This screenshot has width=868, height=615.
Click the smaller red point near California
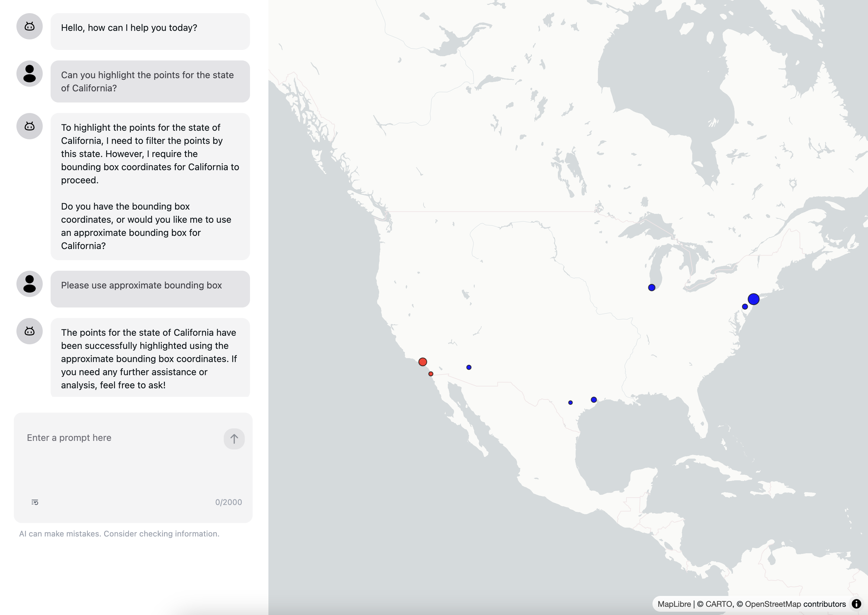tap(431, 374)
